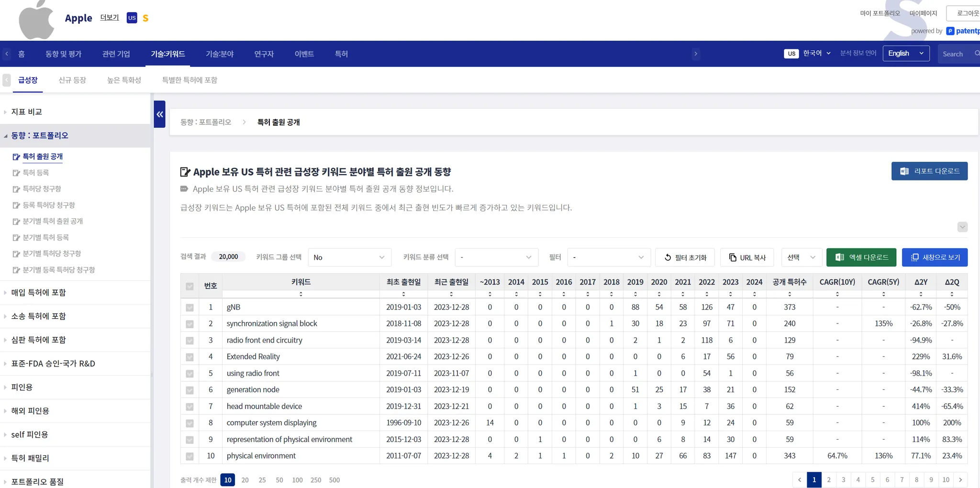Toggle checkbox for using radio front row
This screenshot has width=980, height=488.
coord(189,374)
